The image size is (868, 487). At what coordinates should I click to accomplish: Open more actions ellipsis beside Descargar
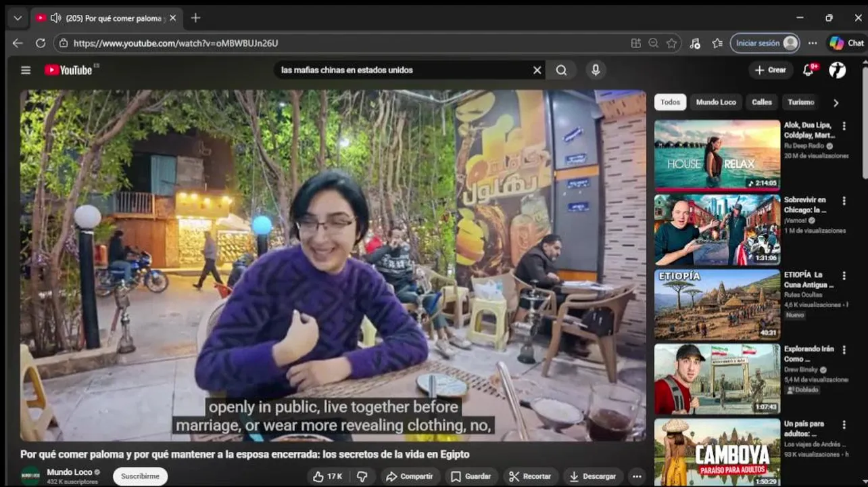tap(636, 476)
